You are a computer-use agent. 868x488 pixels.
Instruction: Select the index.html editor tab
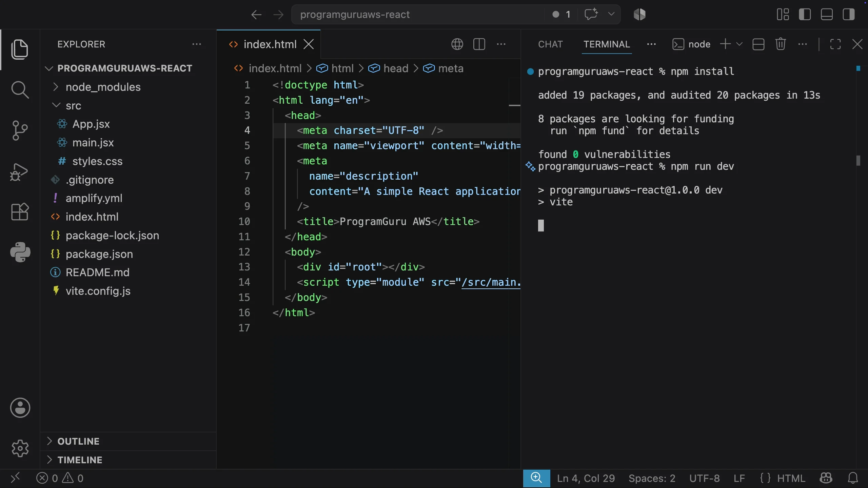(269, 44)
